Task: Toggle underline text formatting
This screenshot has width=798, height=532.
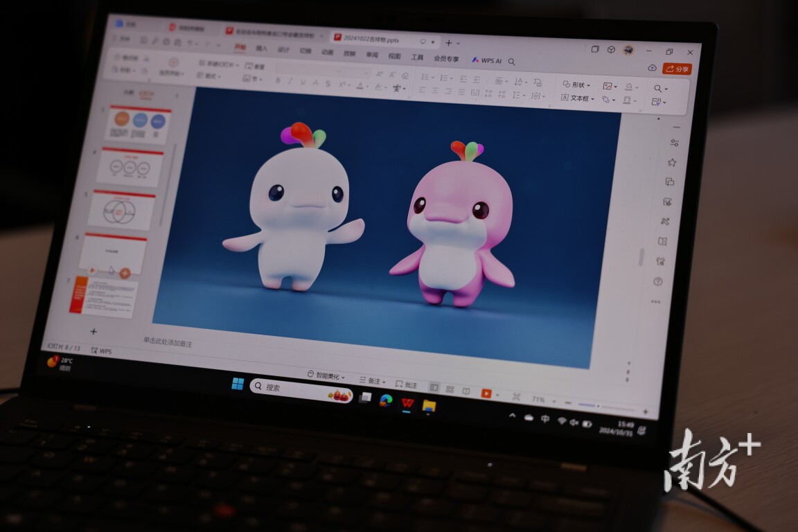Action: pyautogui.click(x=303, y=82)
